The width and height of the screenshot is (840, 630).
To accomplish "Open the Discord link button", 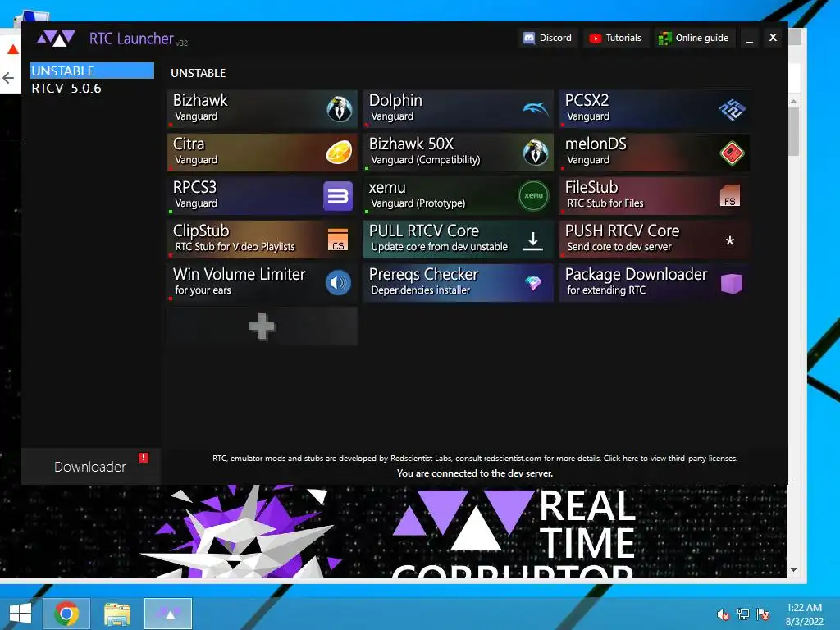I will [x=547, y=38].
